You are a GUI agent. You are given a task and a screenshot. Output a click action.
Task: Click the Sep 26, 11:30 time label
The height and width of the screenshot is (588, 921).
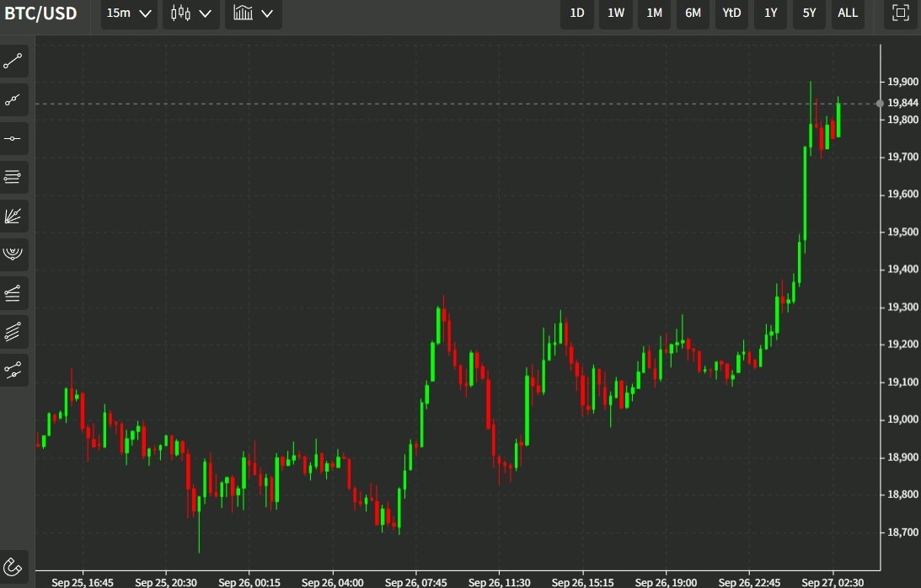pyautogui.click(x=500, y=582)
